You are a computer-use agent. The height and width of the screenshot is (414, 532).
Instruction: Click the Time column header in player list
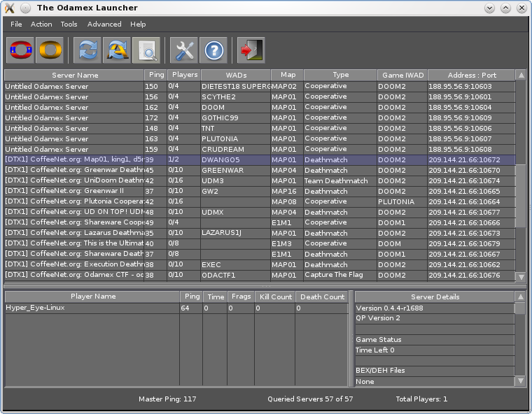(215, 297)
